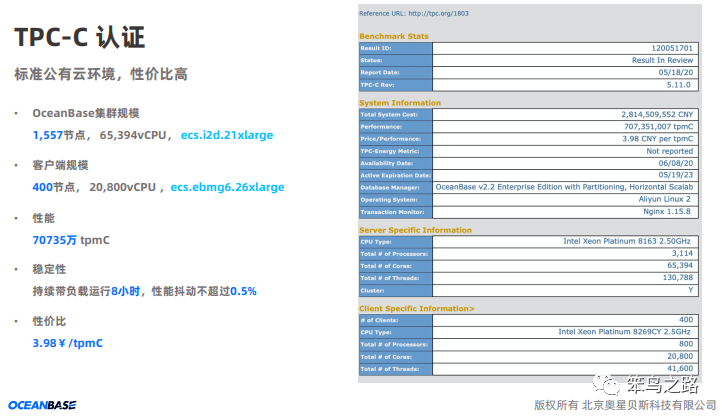Click the 'Price/Performance:' row label
The height and width of the screenshot is (417, 722).
click(x=390, y=139)
